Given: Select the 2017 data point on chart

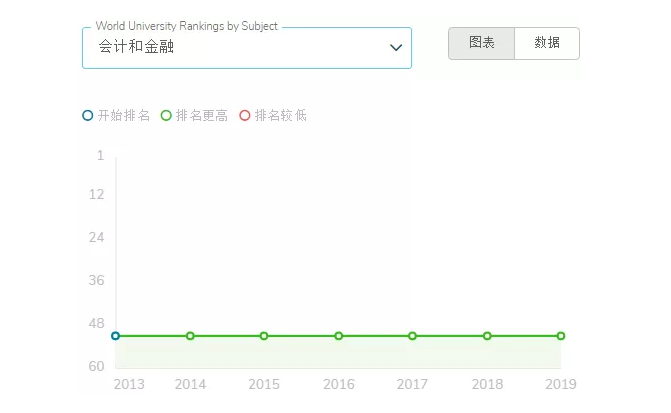Looking at the screenshot, I should click(x=412, y=336).
